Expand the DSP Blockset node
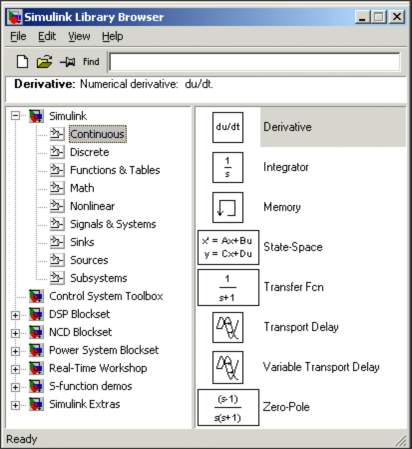 pos(15,315)
